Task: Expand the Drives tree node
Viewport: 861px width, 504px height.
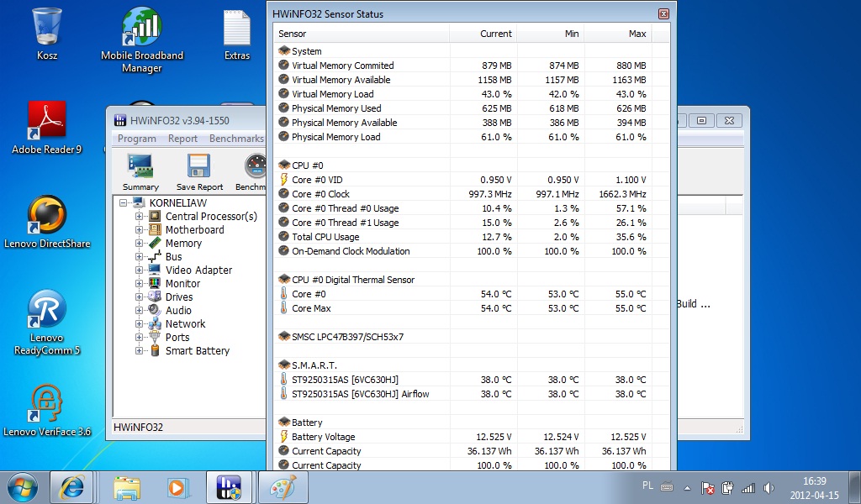Action: click(x=139, y=297)
